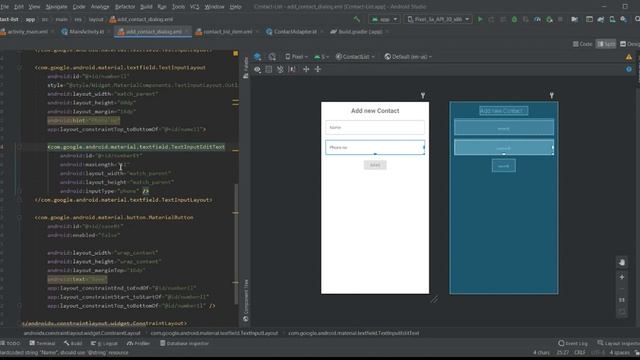The image size is (640, 360).
Task: Toggle view options eye icon in designer
Action: 257,69
